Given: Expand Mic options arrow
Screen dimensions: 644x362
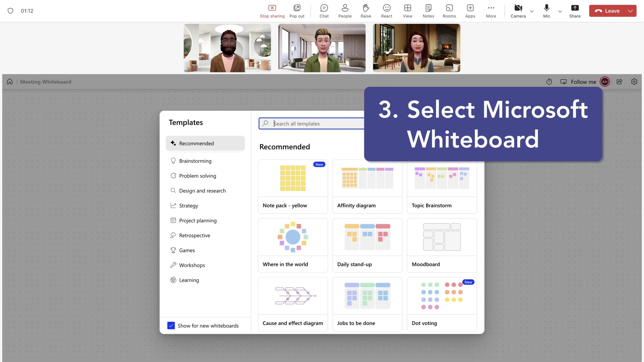Looking at the screenshot, I should pyautogui.click(x=560, y=11).
